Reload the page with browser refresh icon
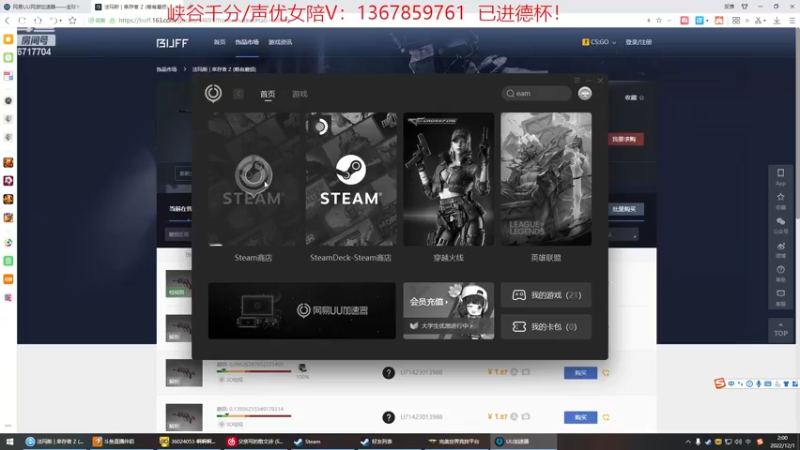800x450 pixels. coord(22,20)
